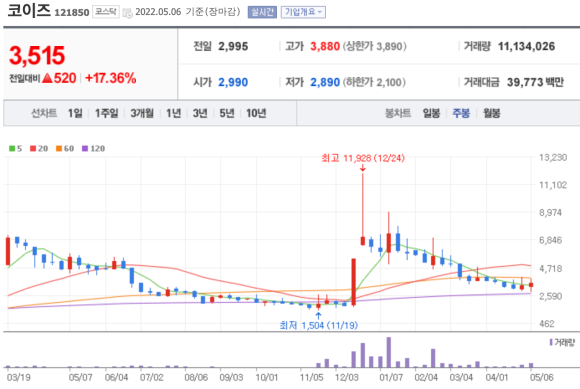Select the 5년 line chart tab
The width and height of the screenshot is (580, 389).
click(x=227, y=113)
